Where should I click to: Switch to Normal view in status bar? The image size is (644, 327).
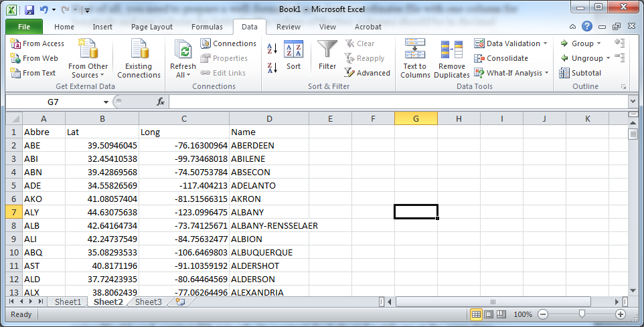coord(476,314)
